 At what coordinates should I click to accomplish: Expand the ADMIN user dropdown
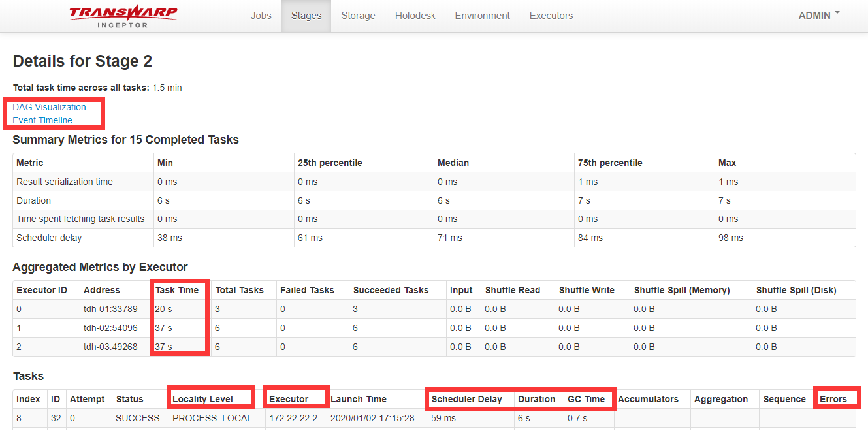[818, 15]
